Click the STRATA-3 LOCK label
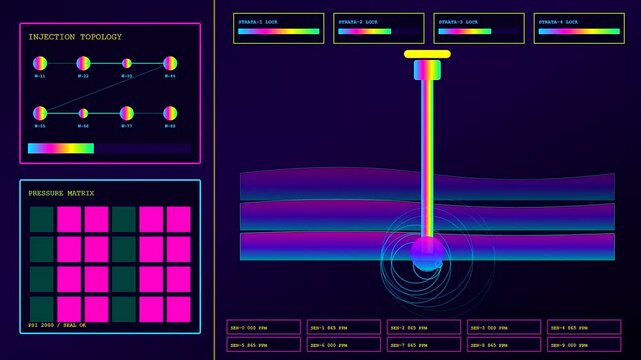Viewport: 641px width, 360px height. pos(458,22)
